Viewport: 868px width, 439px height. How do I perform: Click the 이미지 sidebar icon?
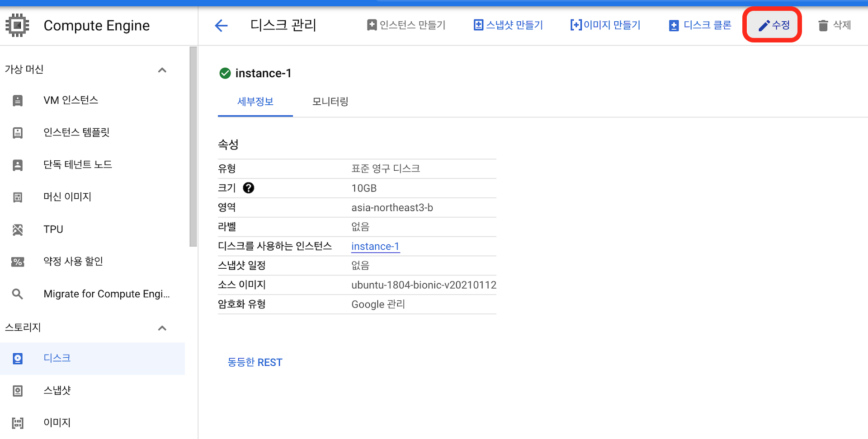[x=18, y=423]
